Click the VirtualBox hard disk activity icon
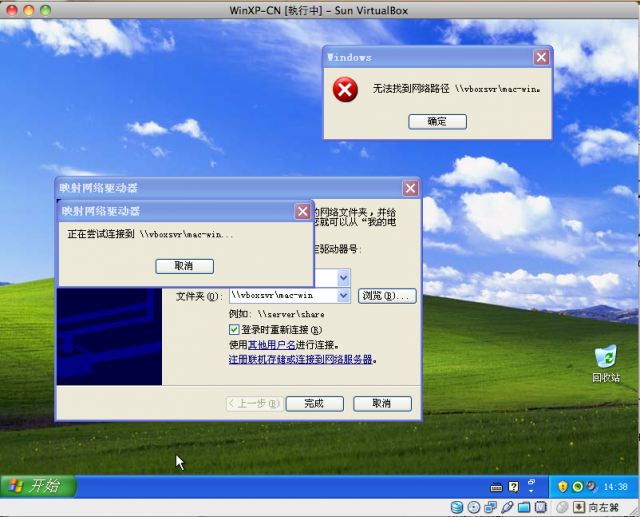This screenshot has height=517, width=640. point(456,508)
